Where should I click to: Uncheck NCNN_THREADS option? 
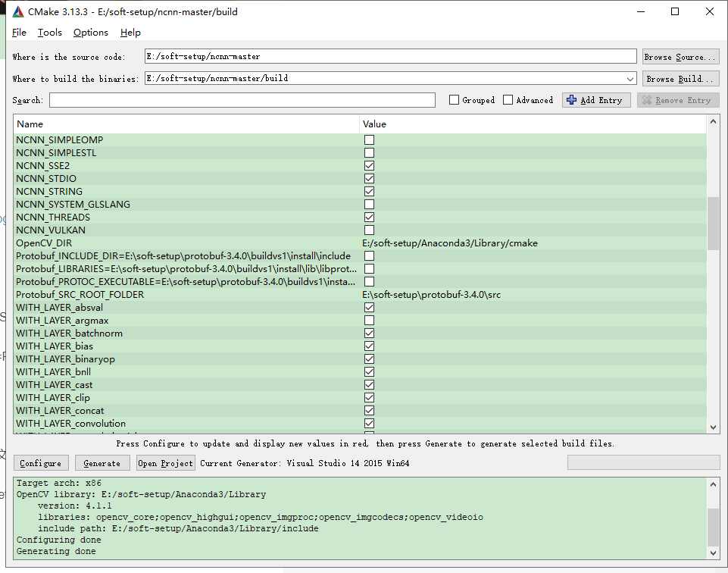pos(369,218)
